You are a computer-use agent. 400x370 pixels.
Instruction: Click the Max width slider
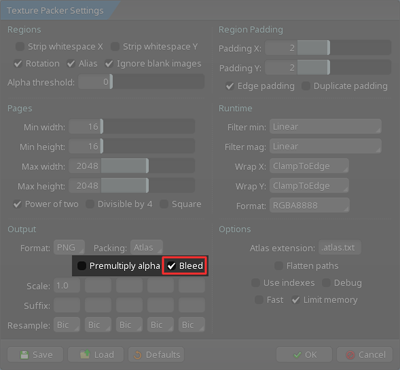pyautogui.click(x=132, y=166)
